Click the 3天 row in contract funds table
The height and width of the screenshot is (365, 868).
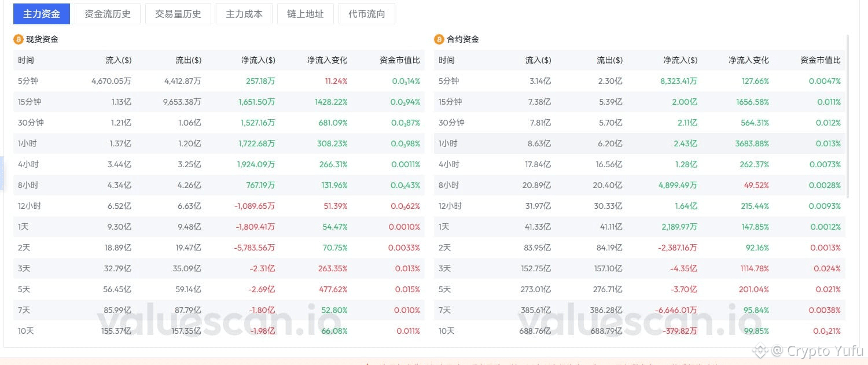(x=639, y=268)
